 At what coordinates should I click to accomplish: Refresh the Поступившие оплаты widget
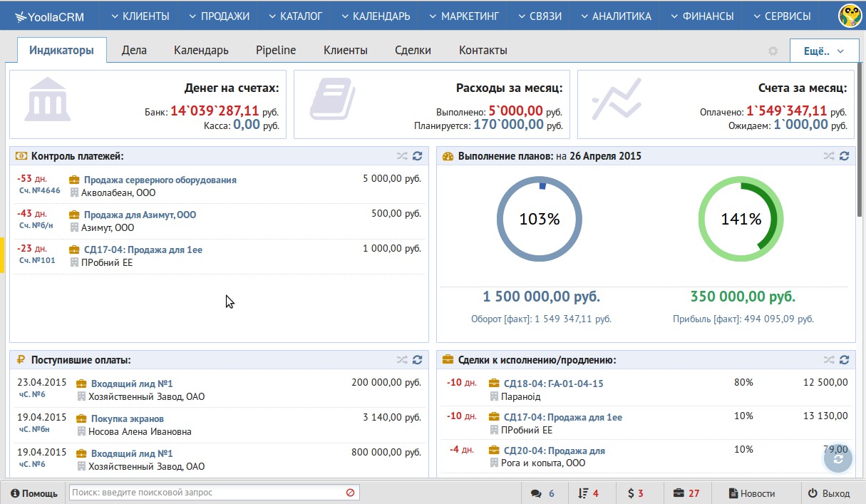pyautogui.click(x=418, y=360)
